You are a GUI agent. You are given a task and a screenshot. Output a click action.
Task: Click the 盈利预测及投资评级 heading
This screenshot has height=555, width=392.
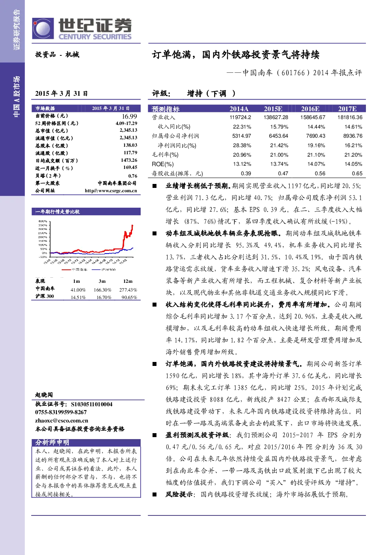pos(197,435)
